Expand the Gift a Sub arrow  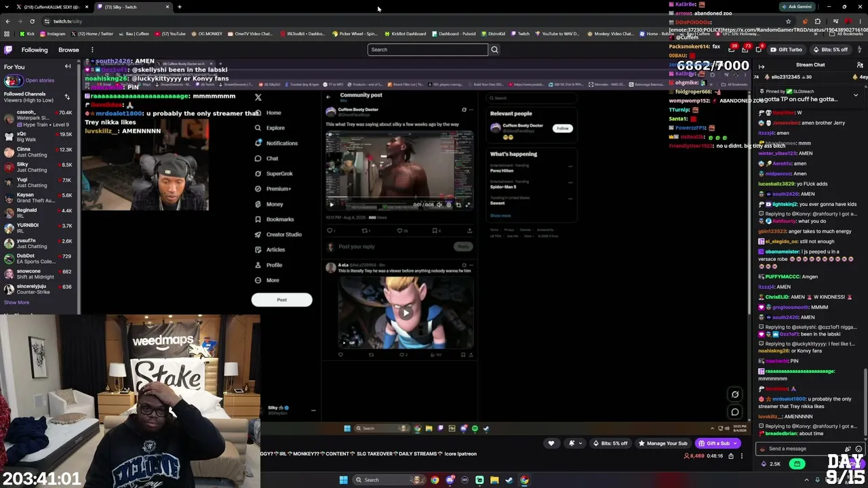pyautogui.click(x=735, y=443)
